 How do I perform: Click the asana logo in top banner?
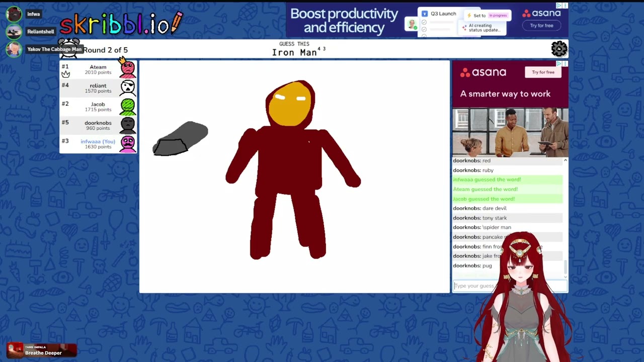541,14
